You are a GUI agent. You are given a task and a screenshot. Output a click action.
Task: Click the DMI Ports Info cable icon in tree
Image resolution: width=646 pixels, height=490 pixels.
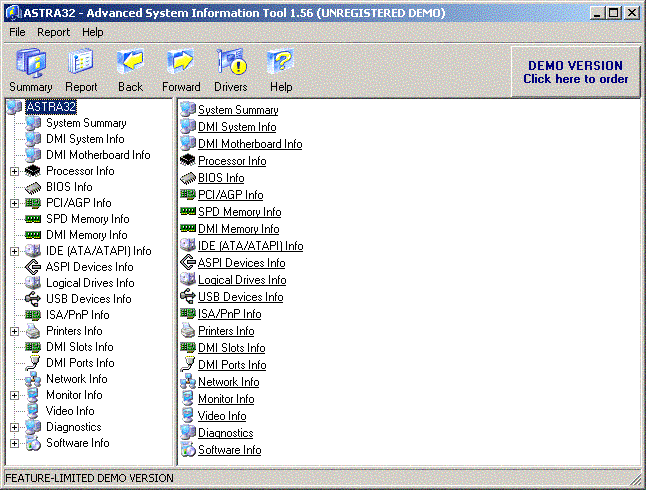click(33, 363)
